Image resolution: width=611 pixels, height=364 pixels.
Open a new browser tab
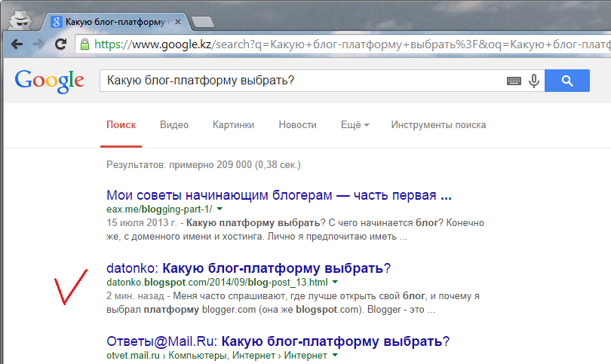(203, 22)
